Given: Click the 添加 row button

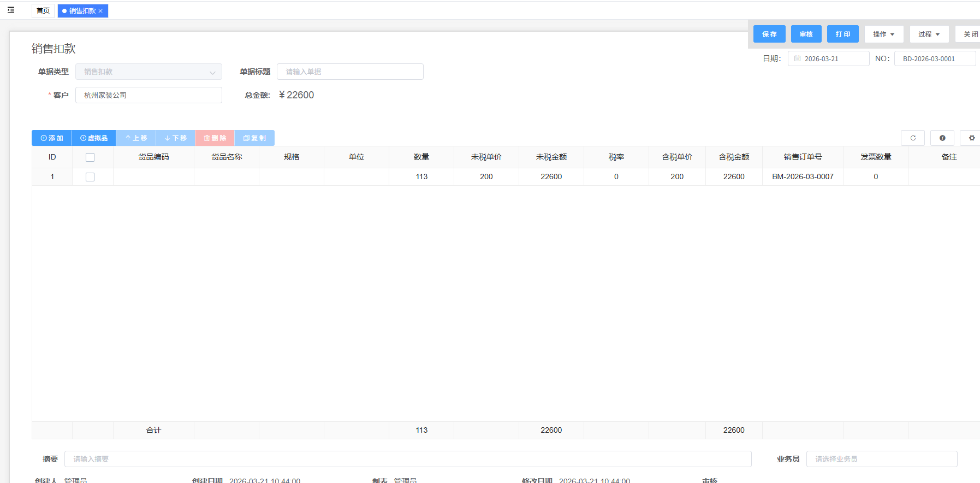Looking at the screenshot, I should pyautogui.click(x=52, y=138).
